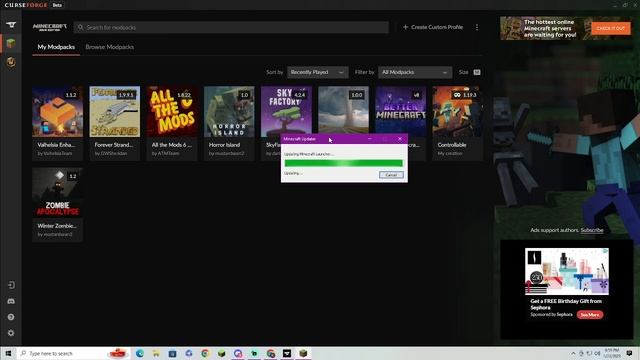Viewport: 640px width, 360px height.
Task: Open Google Chrome from taskbar
Action: pos(205,353)
